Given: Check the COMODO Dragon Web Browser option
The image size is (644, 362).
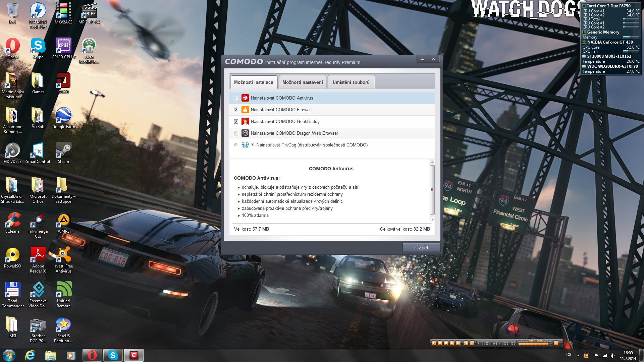Looking at the screenshot, I should (236, 133).
